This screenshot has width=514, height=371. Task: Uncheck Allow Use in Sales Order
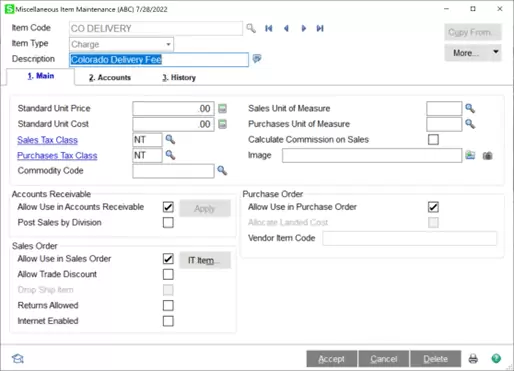(x=168, y=259)
